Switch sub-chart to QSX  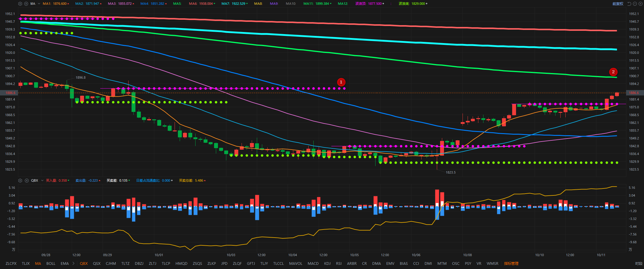[97, 263]
